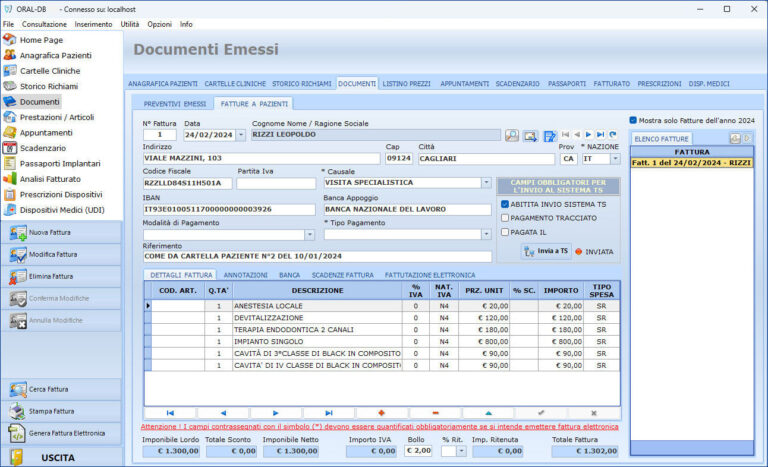Screen dimensions: 768x467
Task: Expand the Causale dropdown
Action: [486, 184]
